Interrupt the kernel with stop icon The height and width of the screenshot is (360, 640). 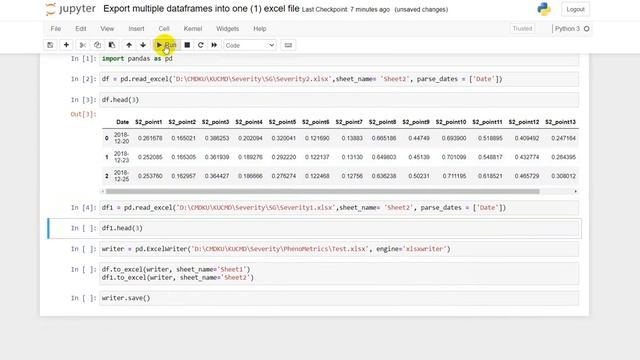(x=187, y=45)
